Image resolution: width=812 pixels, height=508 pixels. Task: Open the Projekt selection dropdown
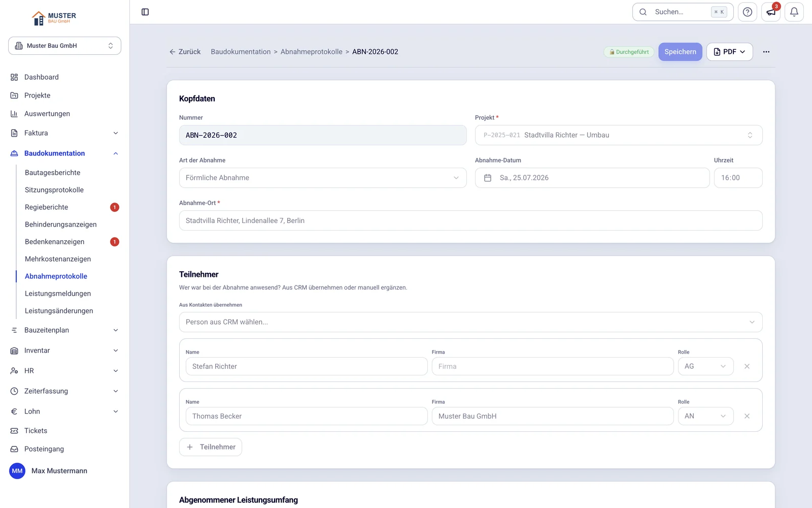coord(619,135)
